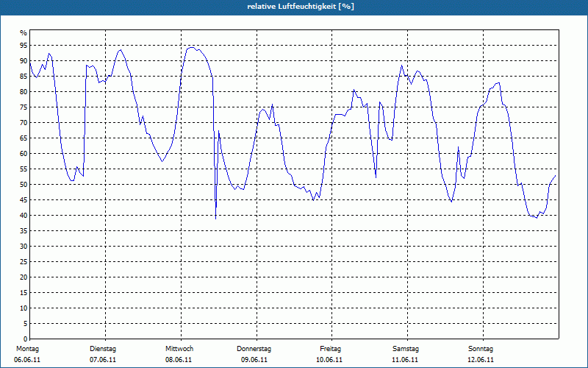Click the y-axis value 65

[x=24, y=138]
